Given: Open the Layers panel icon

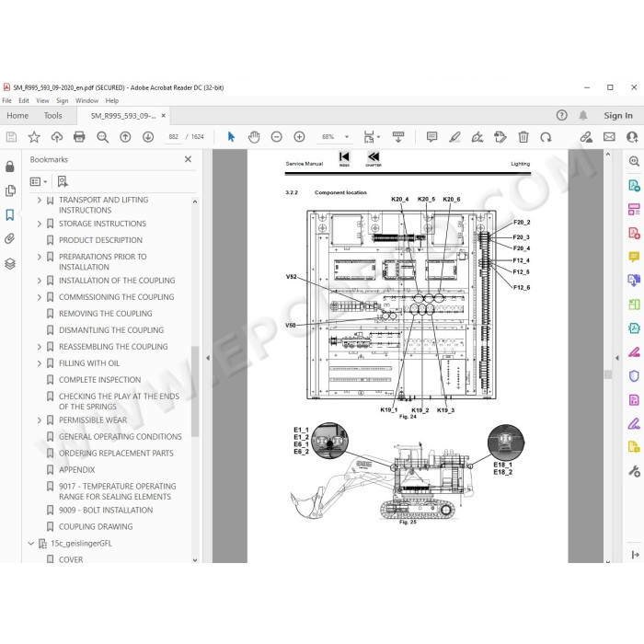Looking at the screenshot, I should (x=10, y=263).
